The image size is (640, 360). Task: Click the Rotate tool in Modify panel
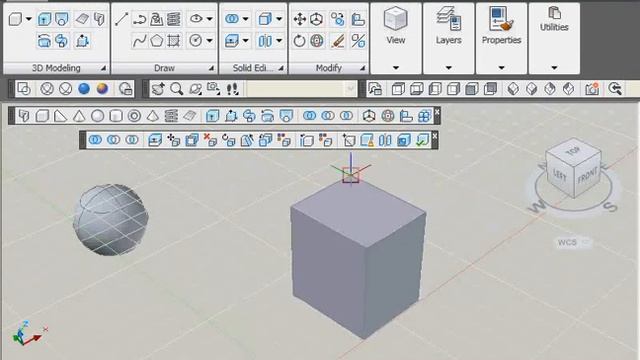tap(300, 41)
